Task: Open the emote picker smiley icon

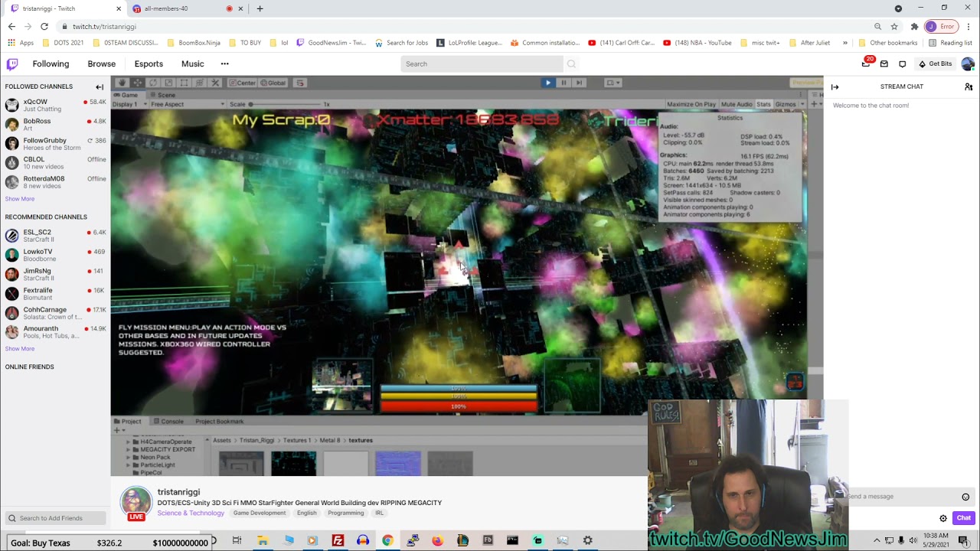Action: [965, 497]
